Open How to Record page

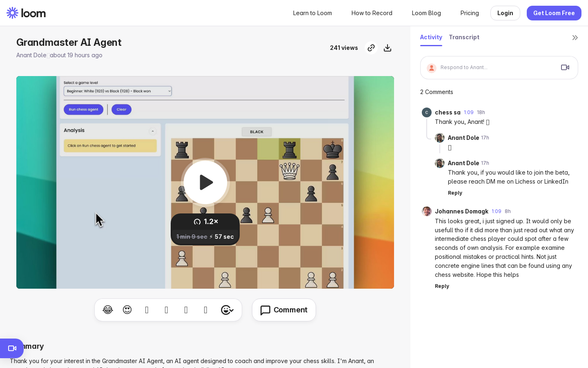[x=372, y=13]
